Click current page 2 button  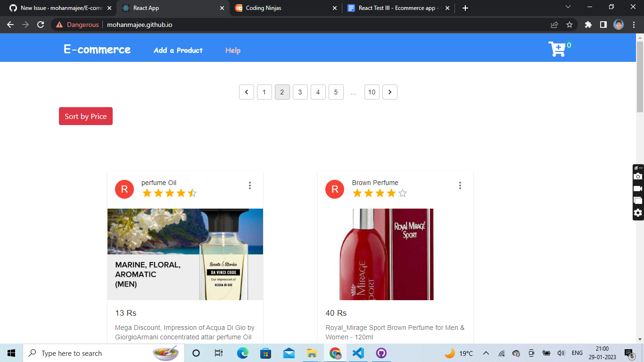pos(282,92)
